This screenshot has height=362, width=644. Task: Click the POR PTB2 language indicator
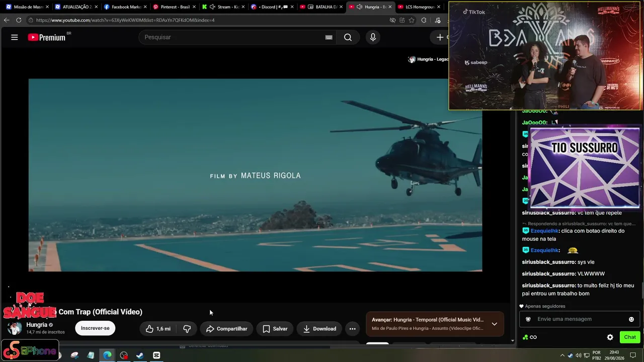point(597,355)
